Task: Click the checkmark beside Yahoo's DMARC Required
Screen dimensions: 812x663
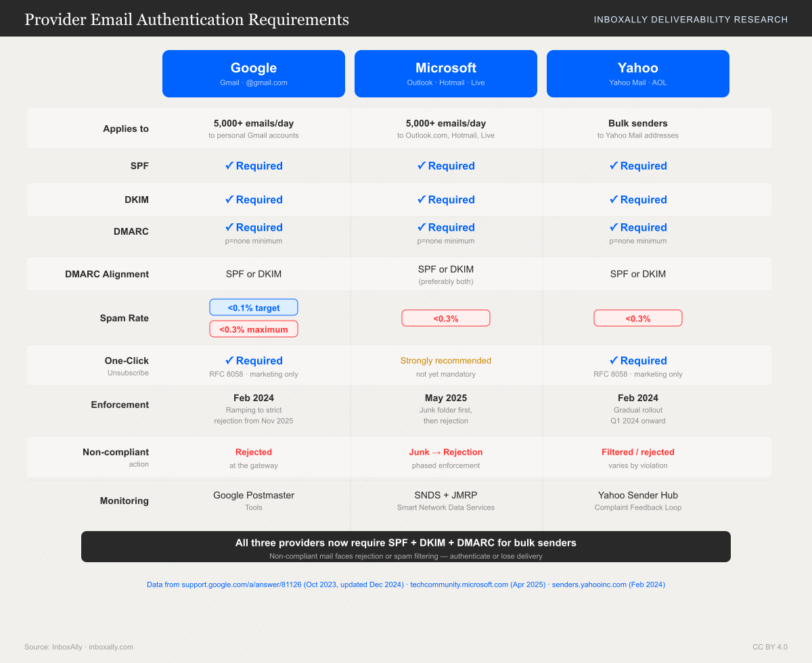Action: (614, 227)
